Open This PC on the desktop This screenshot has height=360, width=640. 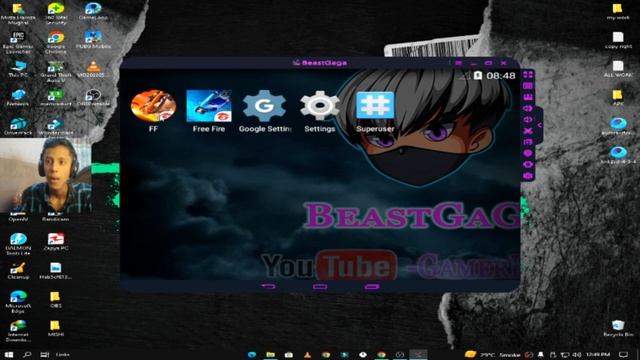pyautogui.click(x=18, y=69)
